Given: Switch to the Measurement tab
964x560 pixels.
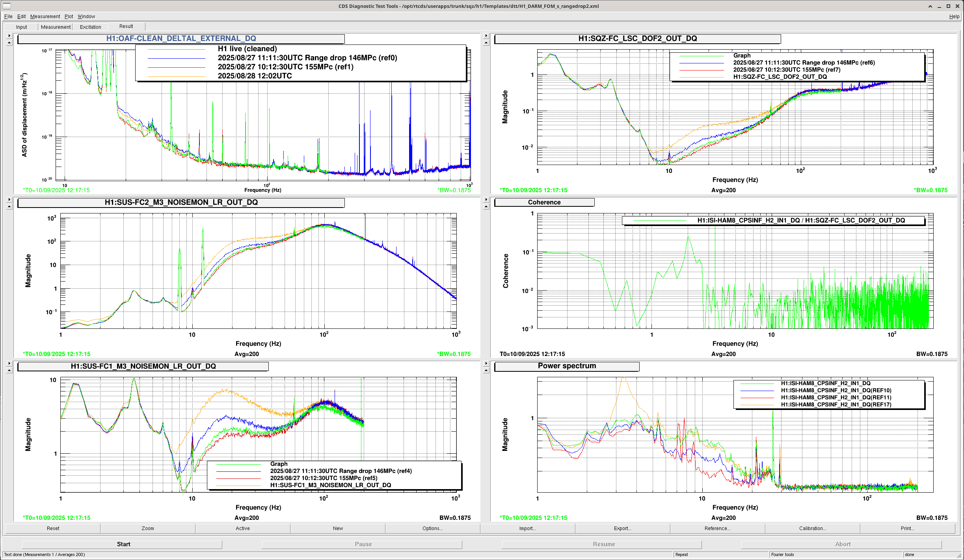Looking at the screenshot, I should pos(56,27).
